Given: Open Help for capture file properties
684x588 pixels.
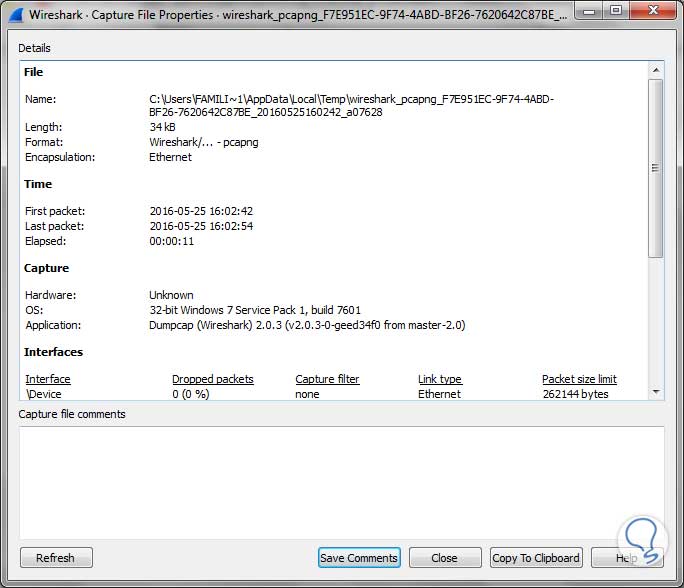Looking at the screenshot, I should [x=627, y=557].
